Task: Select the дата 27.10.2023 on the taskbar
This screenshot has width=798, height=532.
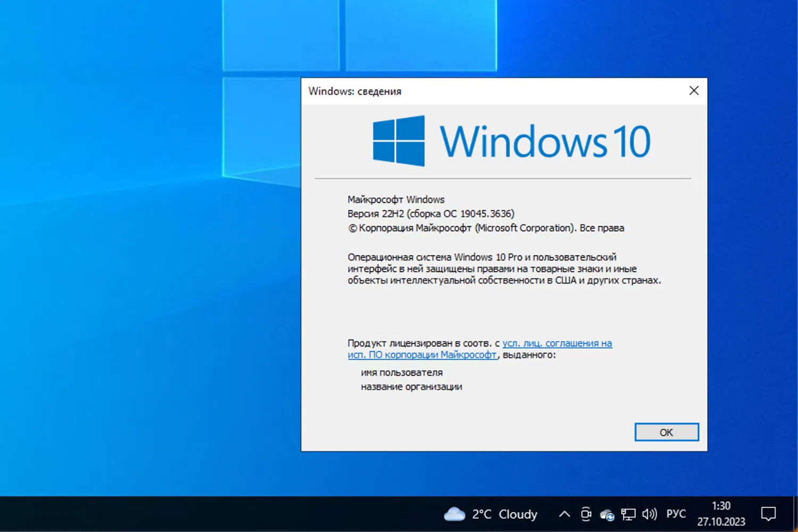Action: point(721,522)
